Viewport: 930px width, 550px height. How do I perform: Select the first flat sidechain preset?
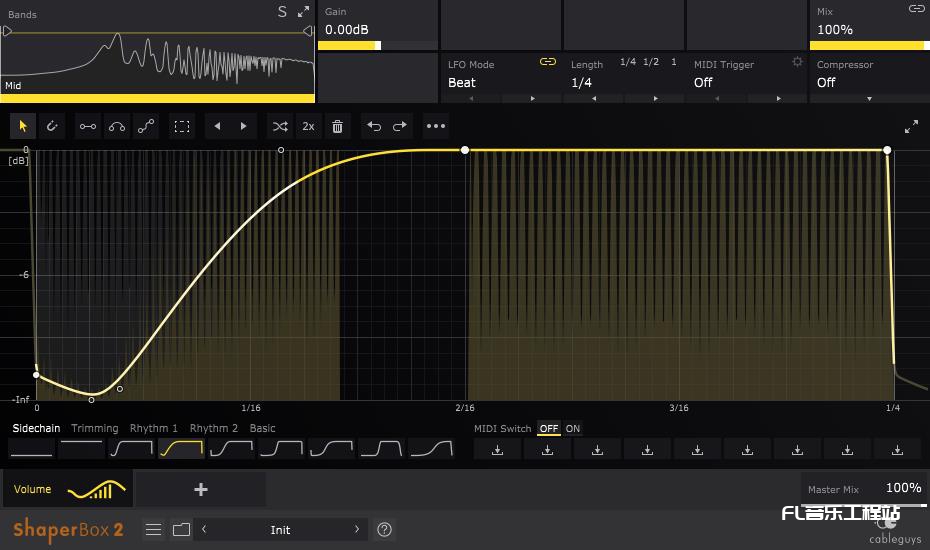pos(32,449)
